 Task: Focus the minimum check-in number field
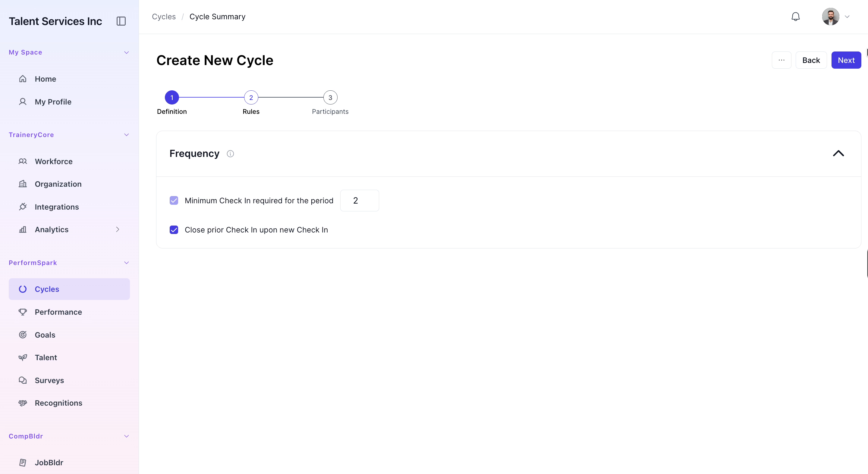360,201
